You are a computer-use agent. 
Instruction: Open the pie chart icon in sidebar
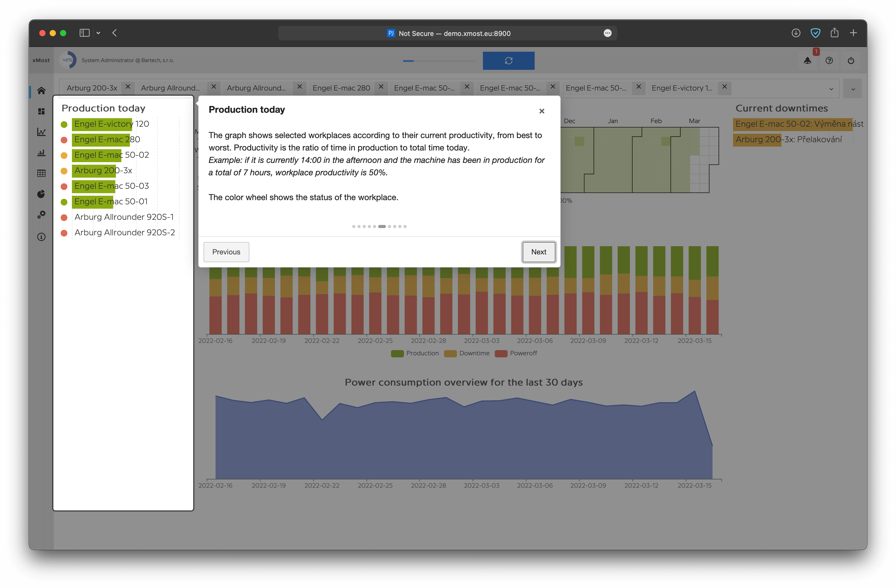(x=41, y=194)
